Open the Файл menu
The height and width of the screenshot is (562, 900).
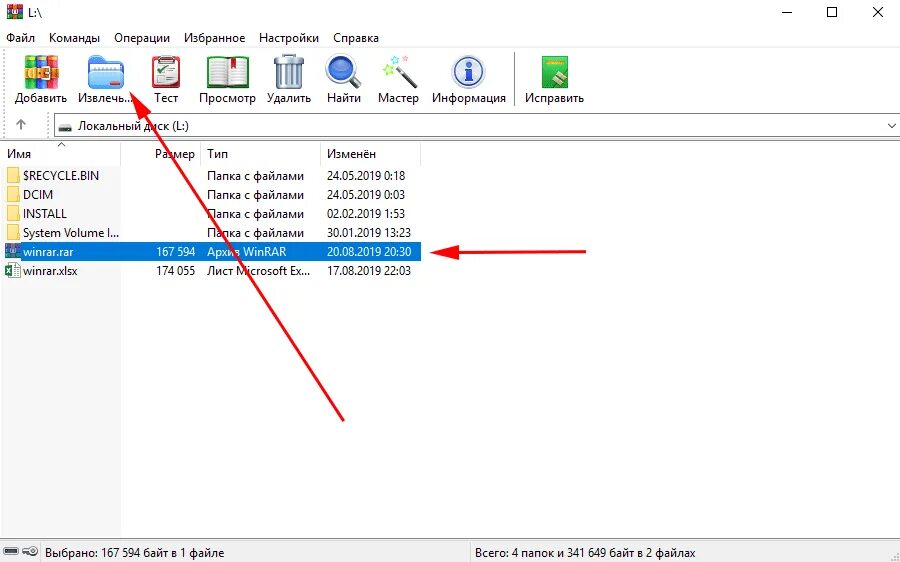click(21, 38)
